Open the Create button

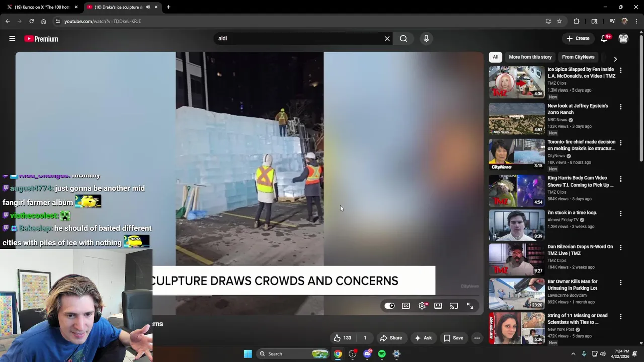tap(578, 39)
